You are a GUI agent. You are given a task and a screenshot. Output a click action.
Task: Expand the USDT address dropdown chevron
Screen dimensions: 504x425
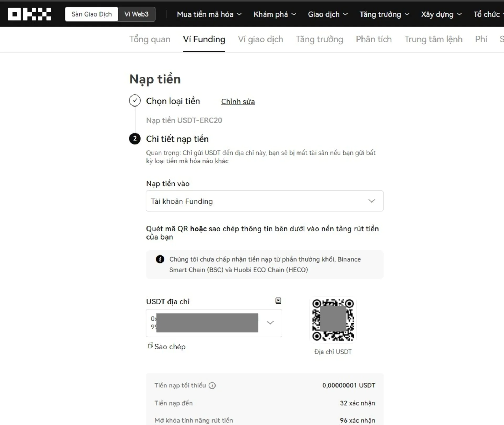coord(270,323)
